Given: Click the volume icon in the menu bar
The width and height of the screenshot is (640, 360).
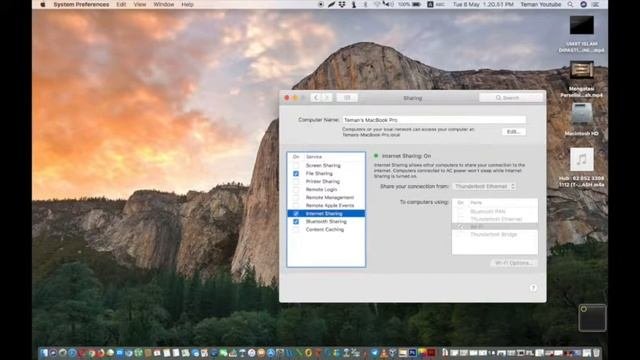Looking at the screenshot, I should (388, 4).
